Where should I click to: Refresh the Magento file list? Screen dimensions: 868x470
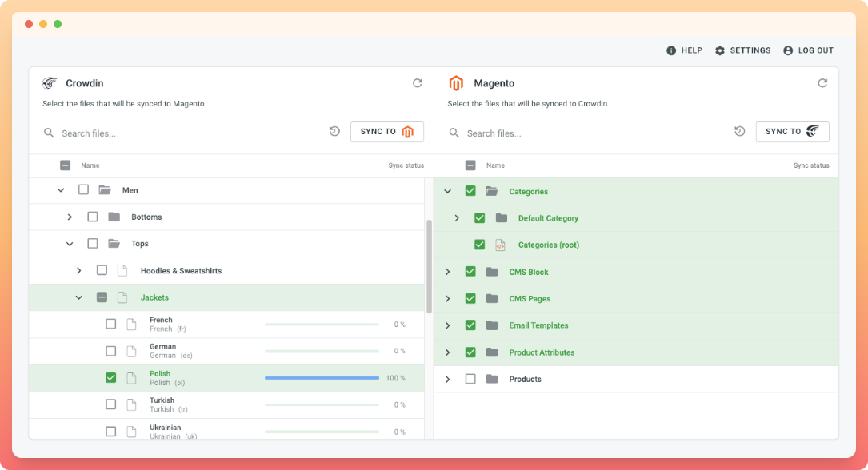(822, 83)
